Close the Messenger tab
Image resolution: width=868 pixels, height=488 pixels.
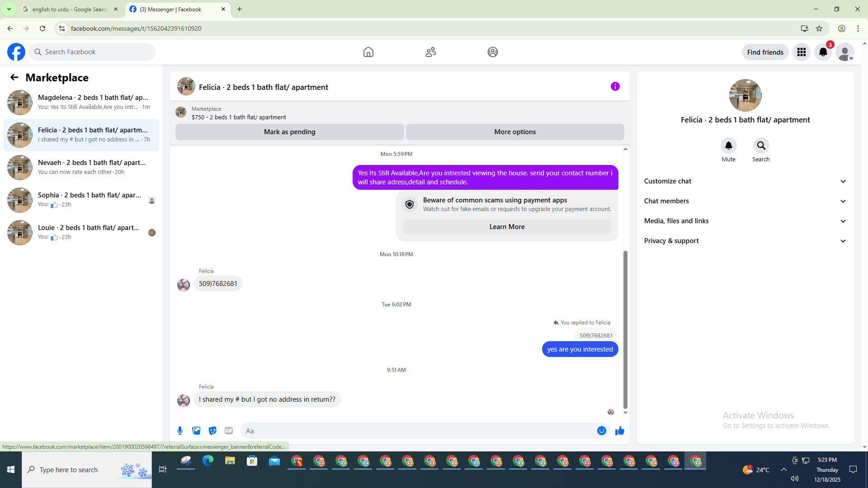coord(223,9)
